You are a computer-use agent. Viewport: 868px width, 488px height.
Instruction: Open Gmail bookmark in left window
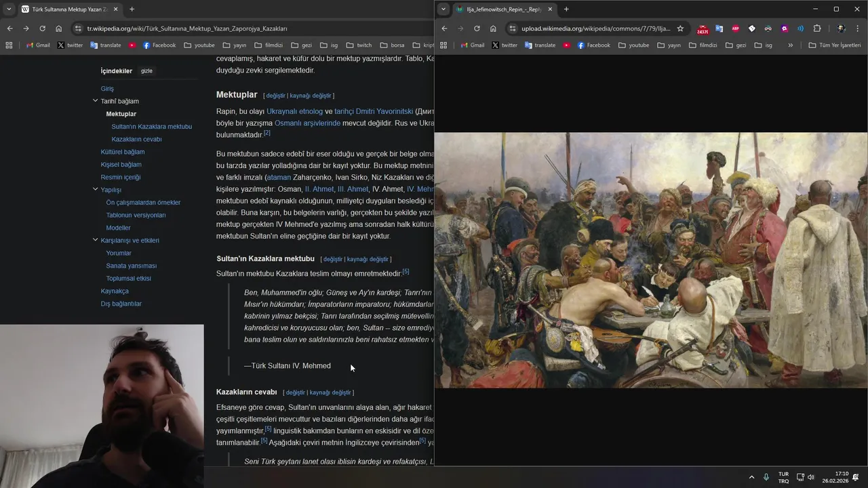pos(37,45)
